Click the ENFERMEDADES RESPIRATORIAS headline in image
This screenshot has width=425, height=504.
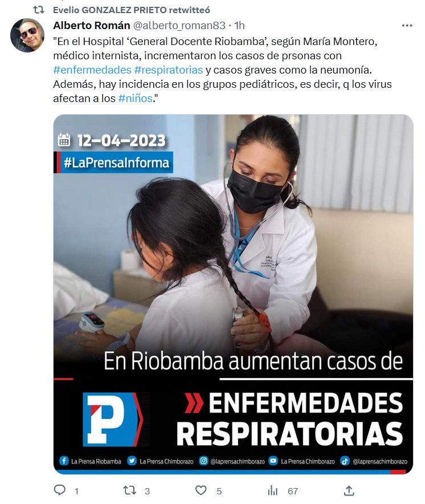290,419
